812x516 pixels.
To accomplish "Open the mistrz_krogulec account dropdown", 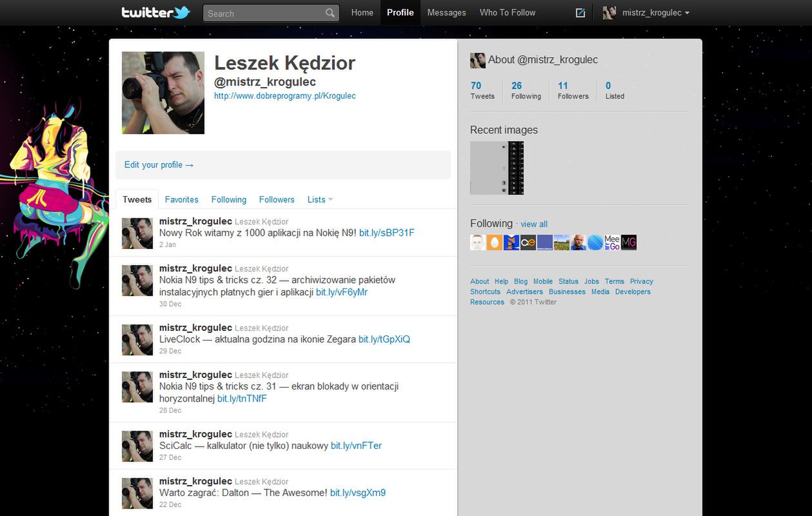I will tap(647, 13).
